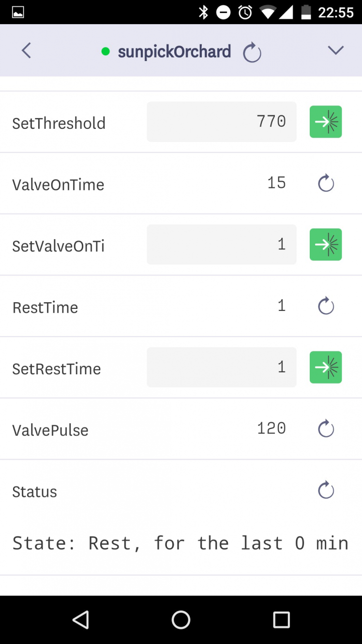Tap the ValvePulse value 120
The image size is (362, 644).
coord(271,429)
